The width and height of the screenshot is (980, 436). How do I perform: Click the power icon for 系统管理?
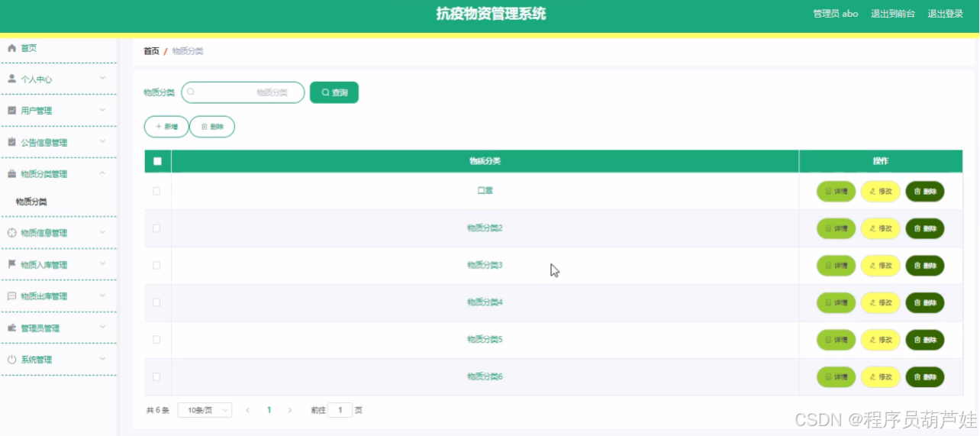(11, 360)
